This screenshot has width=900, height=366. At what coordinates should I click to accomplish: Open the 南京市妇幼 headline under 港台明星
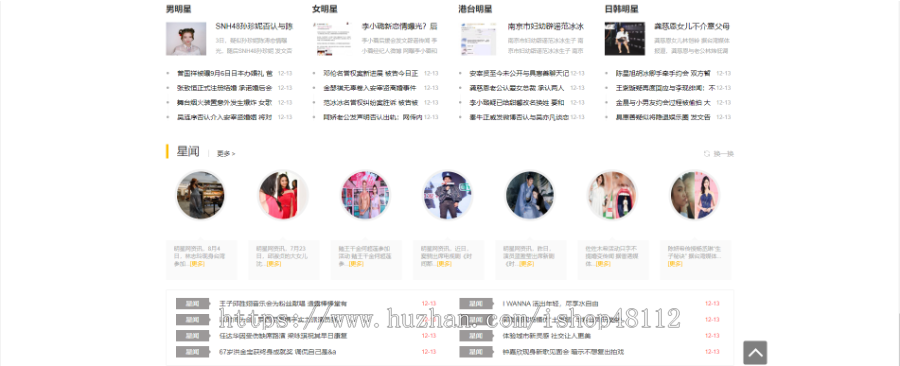coord(546,26)
